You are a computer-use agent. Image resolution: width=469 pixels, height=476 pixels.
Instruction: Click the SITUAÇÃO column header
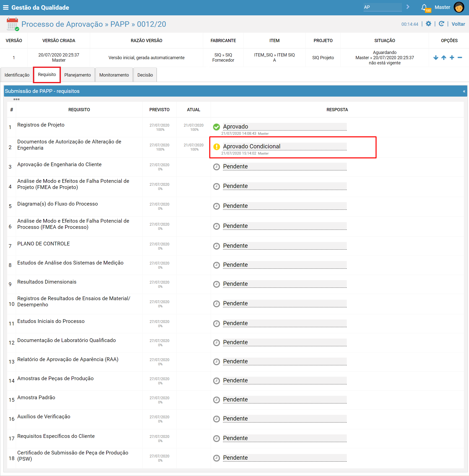pyautogui.click(x=385, y=41)
